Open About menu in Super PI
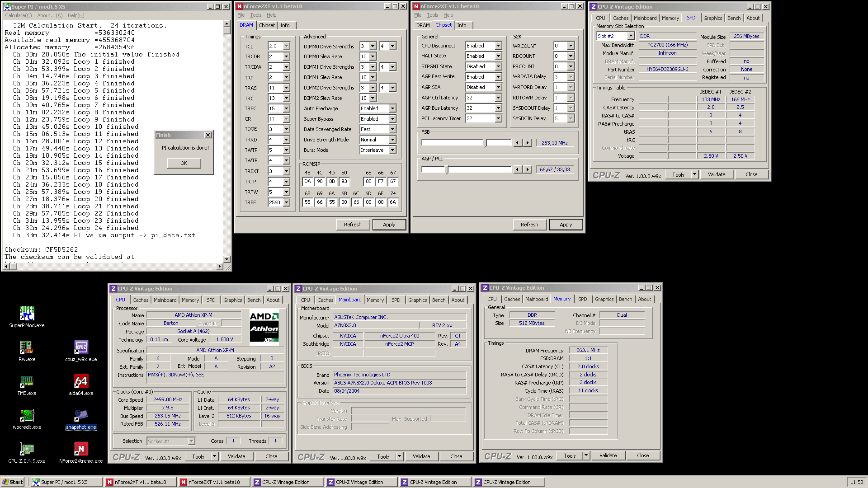 [50, 15]
